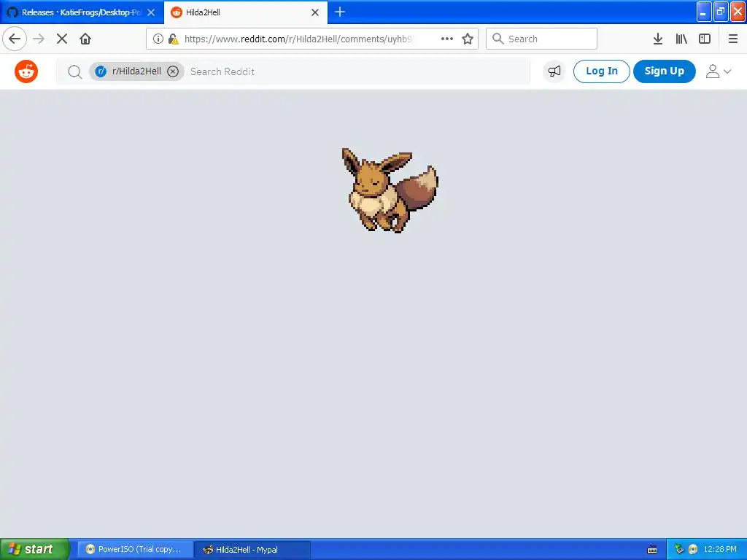The width and height of the screenshot is (747, 560).
Task: Click the 12:28 PM system clock
Action: (x=720, y=549)
